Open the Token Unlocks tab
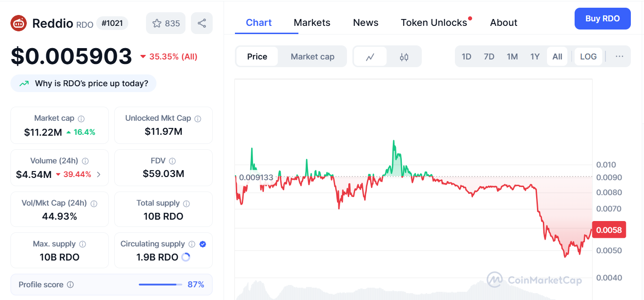The width and height of the screenshot is (644, 300). click(x=434, y=23)
